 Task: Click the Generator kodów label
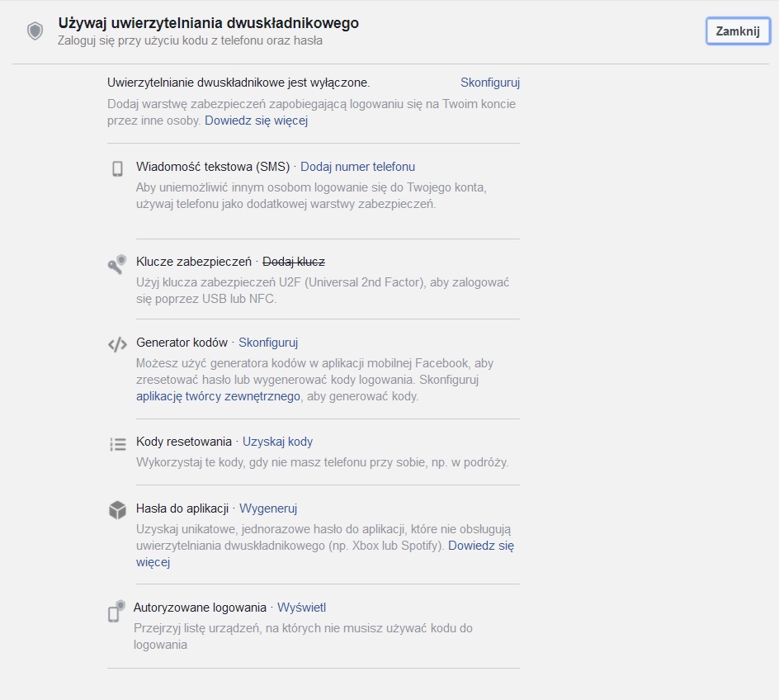point(182,343)
